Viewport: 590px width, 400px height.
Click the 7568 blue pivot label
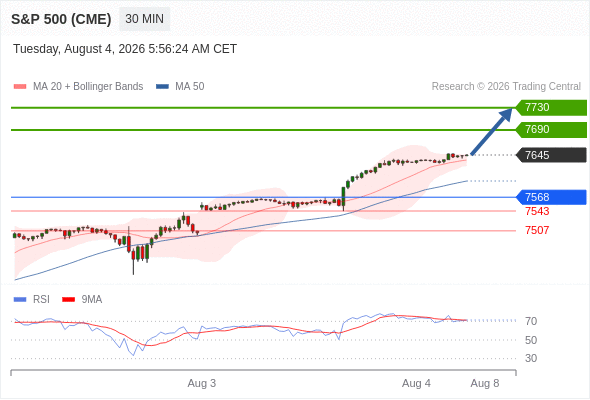pyautogui.click(x=551, y=197)
